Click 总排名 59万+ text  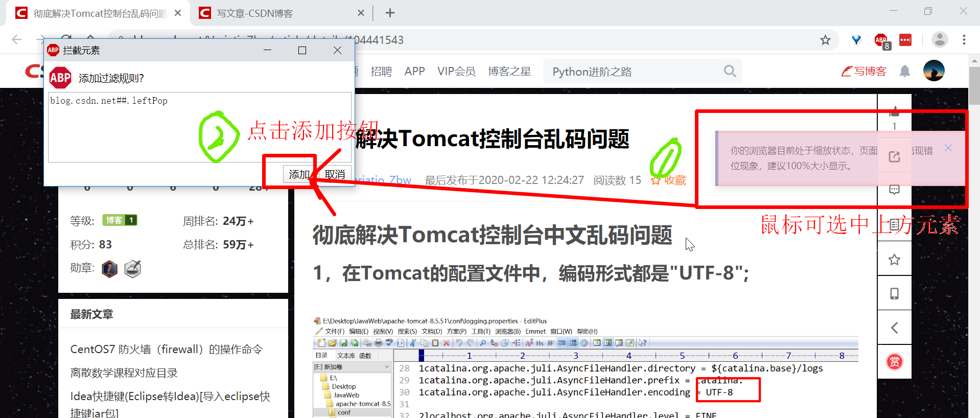pyautogui.click(x=218, y=244)
